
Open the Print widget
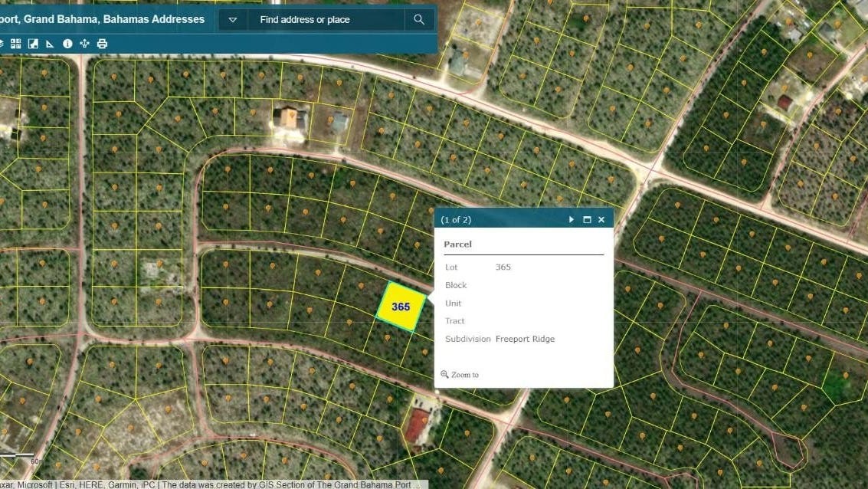[x=103, y=44]
